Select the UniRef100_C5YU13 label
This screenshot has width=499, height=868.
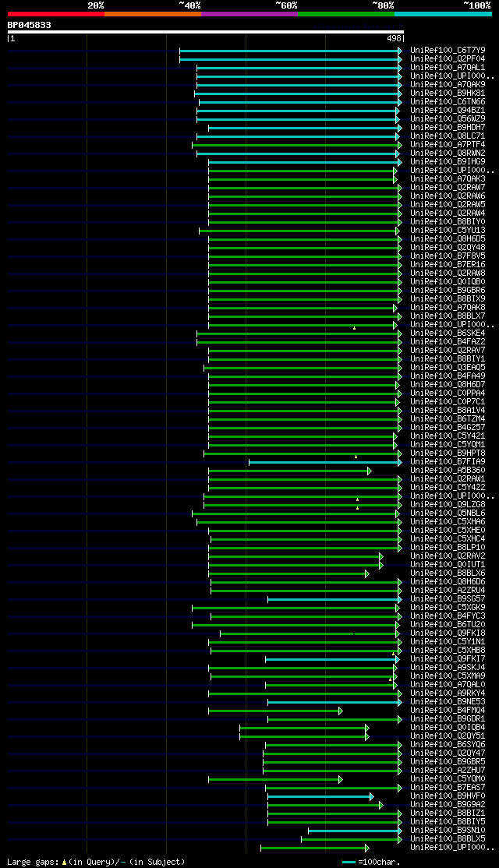coord(448,231)
